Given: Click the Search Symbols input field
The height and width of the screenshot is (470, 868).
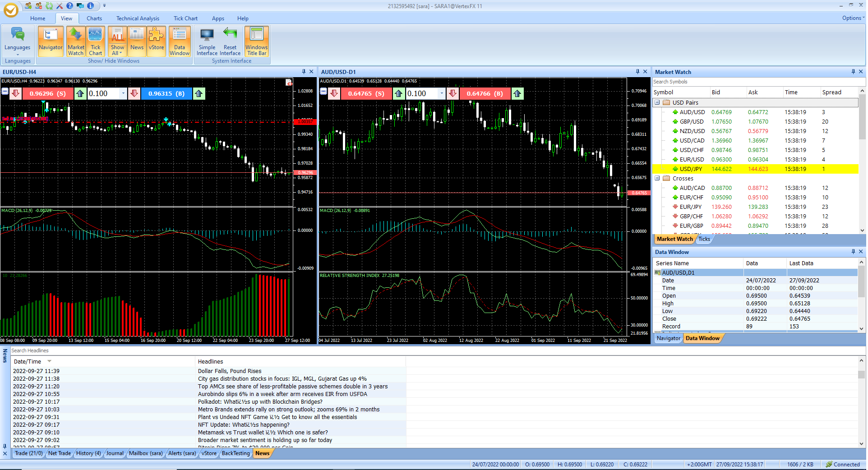Looking at the screenshot, I should [x=758, y=82].
